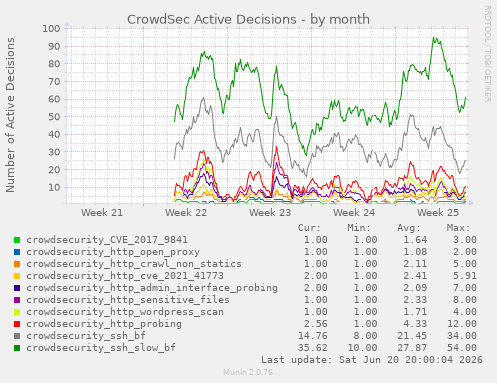
Task: Click the crowdsecurity_http_admin_interface_probing legend label
Action: click(x=152, y=288)
